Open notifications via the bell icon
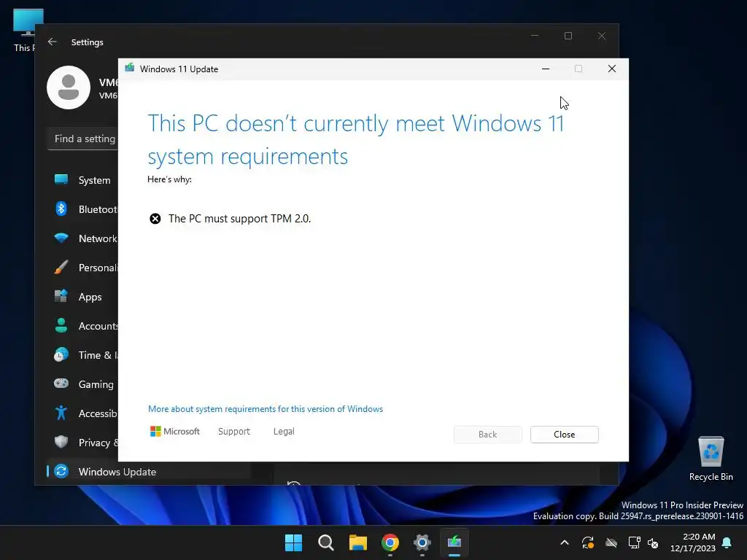Viewport: 747px width, 560px height. pyautogui.click(x=727, y=542)
